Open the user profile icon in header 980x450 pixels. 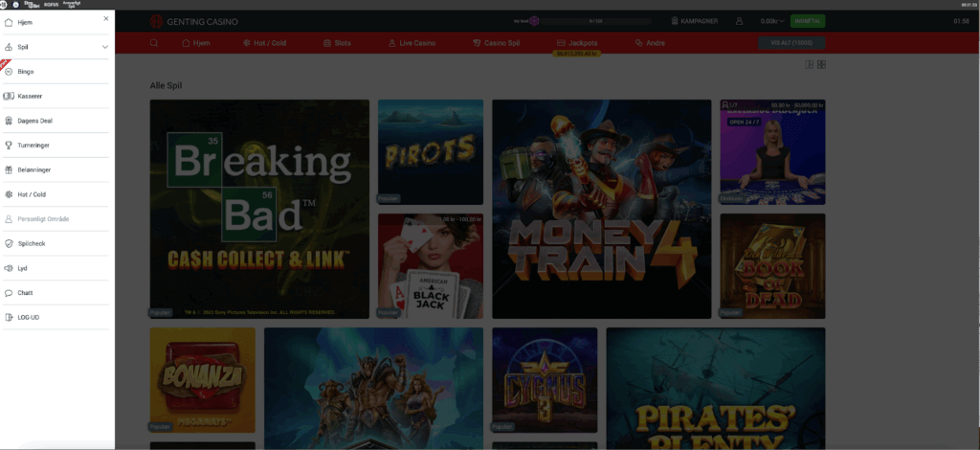click(740, 21)
